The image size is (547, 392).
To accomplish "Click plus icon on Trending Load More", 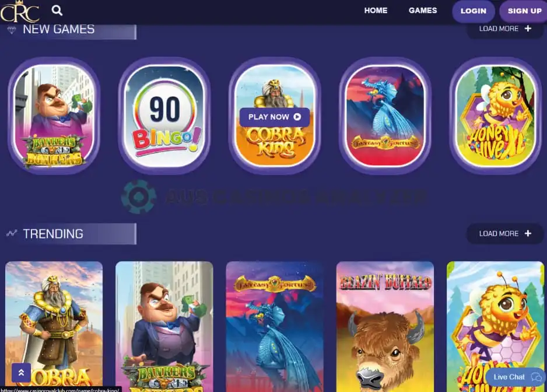I will [528, 233].
